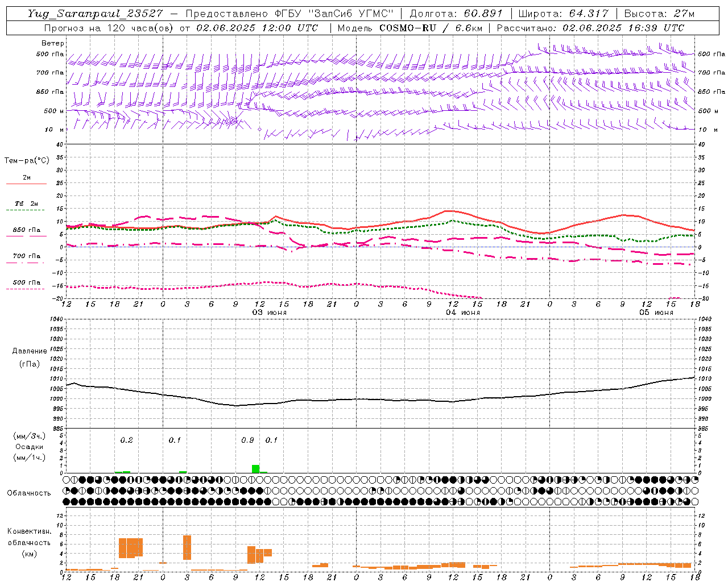Click the station name Yug_Saranpaul_23527
This screenshot has width=728, height=582.
[x=95, y=14]
